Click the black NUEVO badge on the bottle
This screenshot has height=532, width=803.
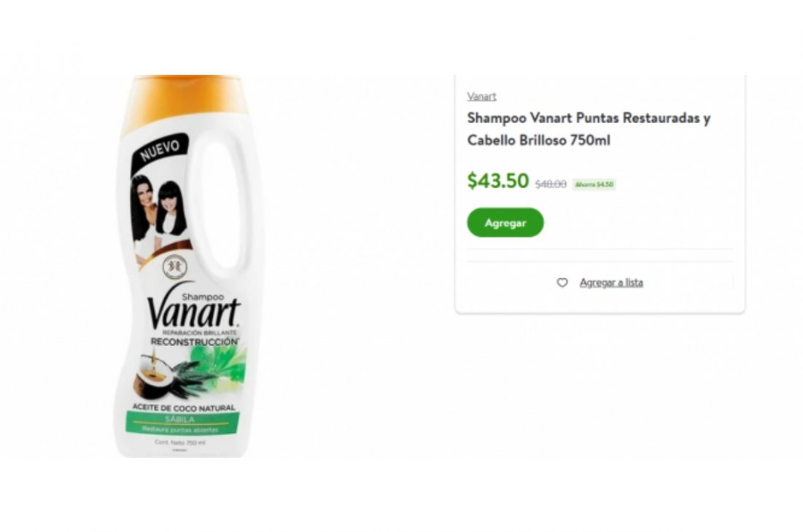(x=160, y=149)
